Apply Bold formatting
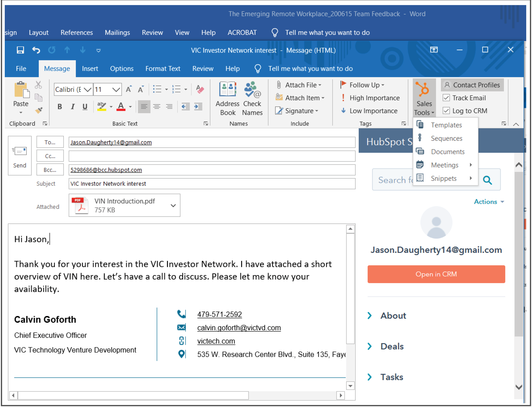532x407 pixels. coord(60,107)
